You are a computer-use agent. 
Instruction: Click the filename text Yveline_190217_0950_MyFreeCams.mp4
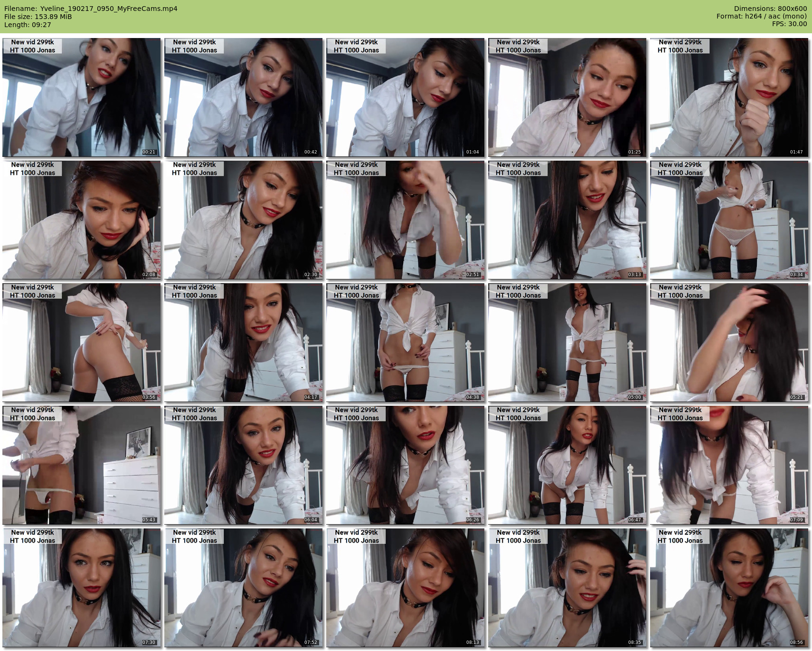tap(109, 9)
